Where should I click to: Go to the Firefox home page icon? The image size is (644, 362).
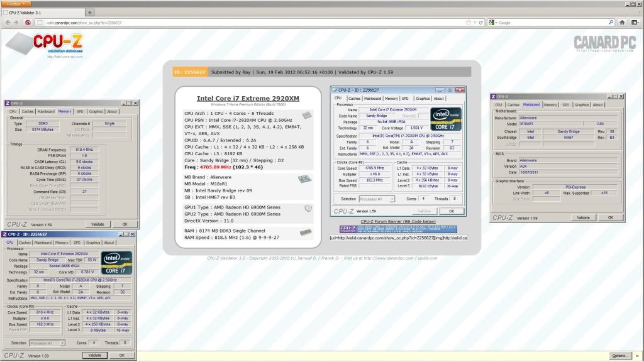pos(622,23)
